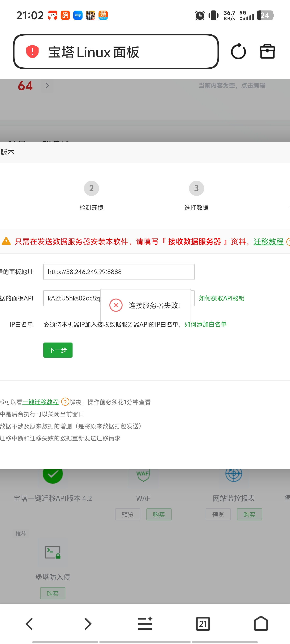Tap the battery indicator in status bar
The image size is (290, 644).
tap(265, 15)
